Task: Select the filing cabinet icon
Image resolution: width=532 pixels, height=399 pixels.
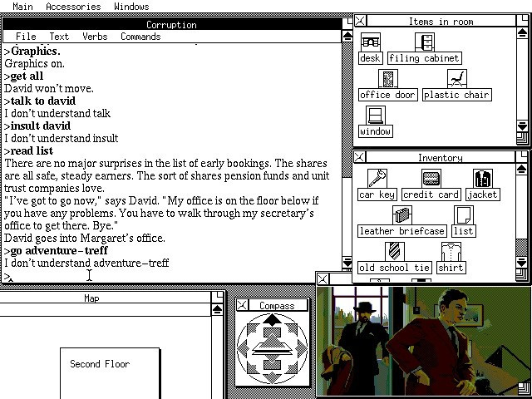Action: pyautogui.click(x=425, y=42)
